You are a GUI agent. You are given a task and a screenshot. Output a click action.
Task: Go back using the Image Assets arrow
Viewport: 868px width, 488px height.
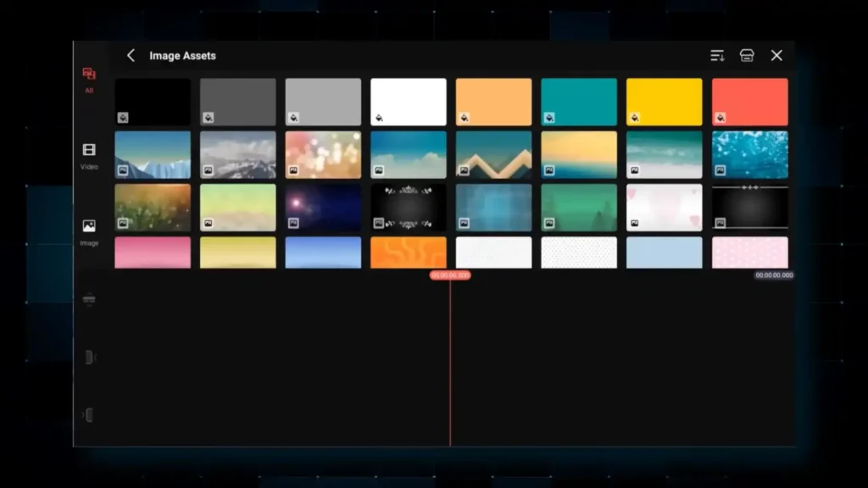131,56
